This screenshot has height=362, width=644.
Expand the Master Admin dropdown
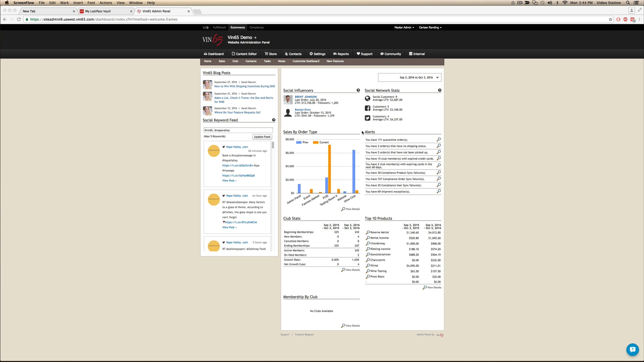(x=404, y=27)
